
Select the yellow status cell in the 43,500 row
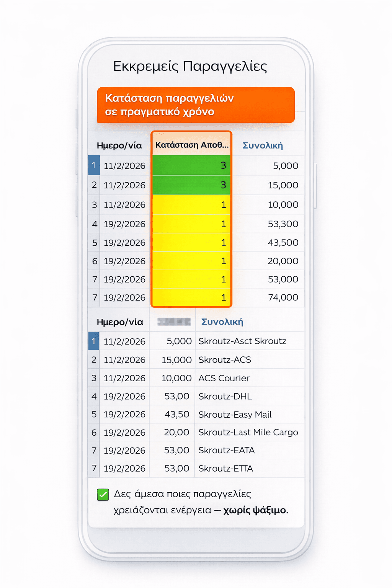[x=191, y=242]
